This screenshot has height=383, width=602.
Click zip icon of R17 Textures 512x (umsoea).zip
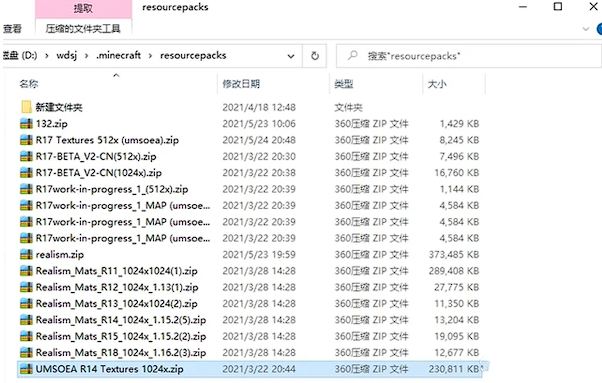point(26,140)
